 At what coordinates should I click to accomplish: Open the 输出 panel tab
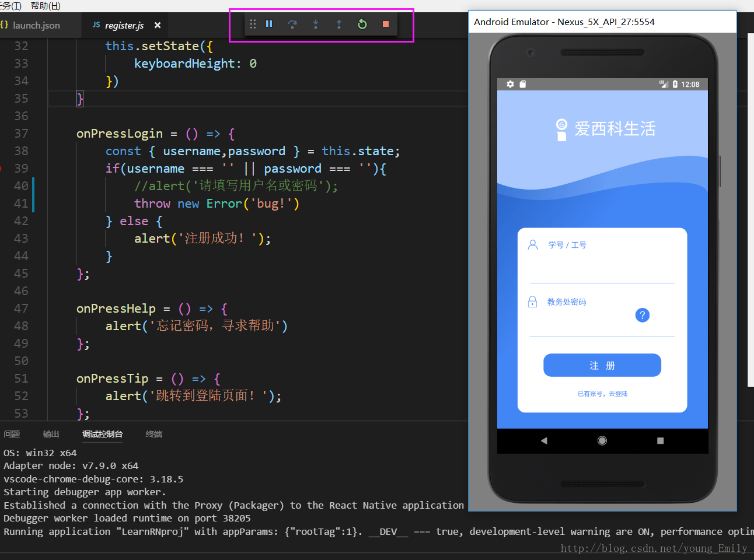51,434
